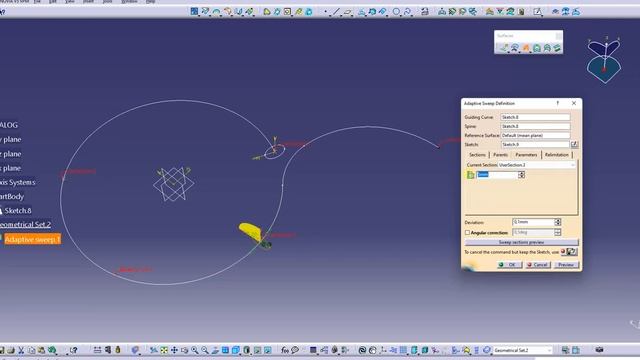The image size is (640, 360).
Task: Click the green constraint icon in Sections tab
Action: [x=471, y=175]
